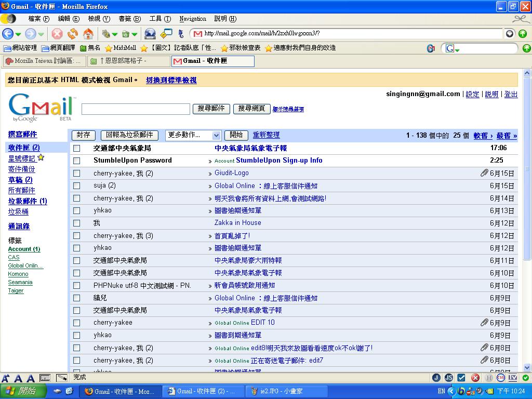This screenshot has width=532, height=399.
Task: Tick the checkbox for StumbleUpon Password email
Action: [x=77, y=161]
